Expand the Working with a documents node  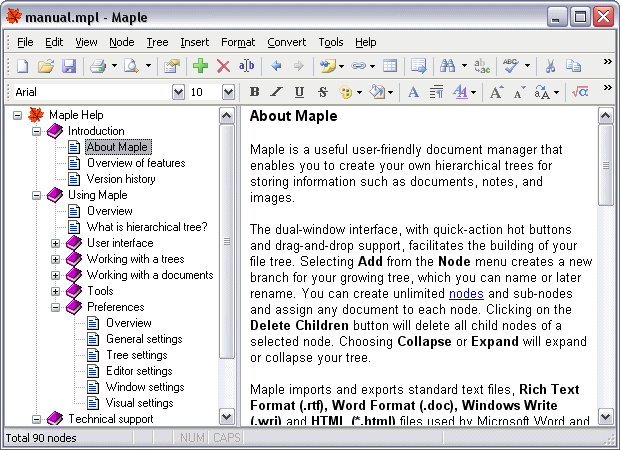pos(55,275)
